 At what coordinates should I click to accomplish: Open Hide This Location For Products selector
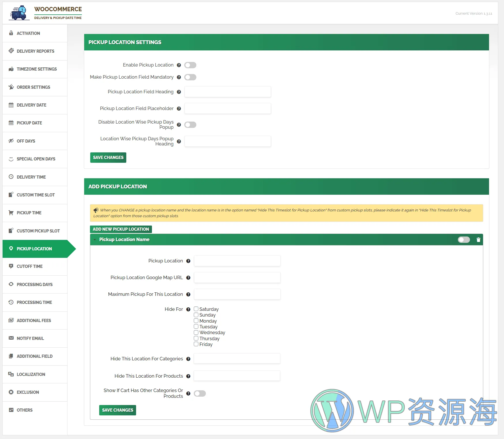click(237, 376)
